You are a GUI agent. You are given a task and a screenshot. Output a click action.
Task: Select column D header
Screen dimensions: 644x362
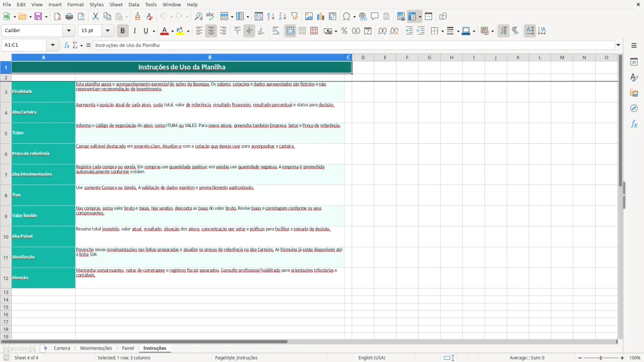coord(363,57)
